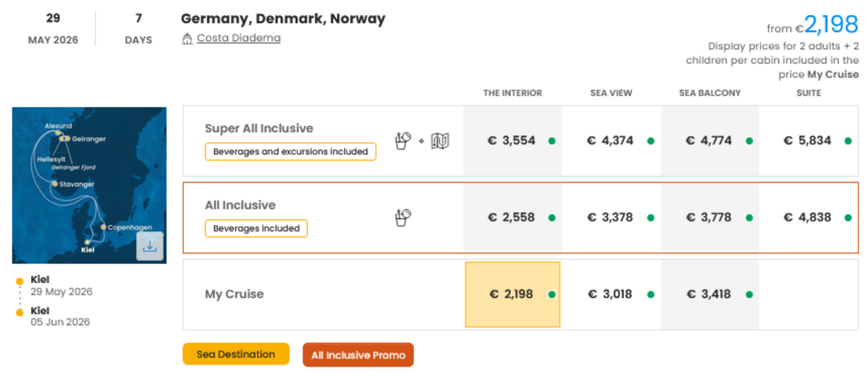Image resolution: width=868 pixels, height=383 pixels.
Task: Download the itinerary map image
Action: tap(150, 246)
